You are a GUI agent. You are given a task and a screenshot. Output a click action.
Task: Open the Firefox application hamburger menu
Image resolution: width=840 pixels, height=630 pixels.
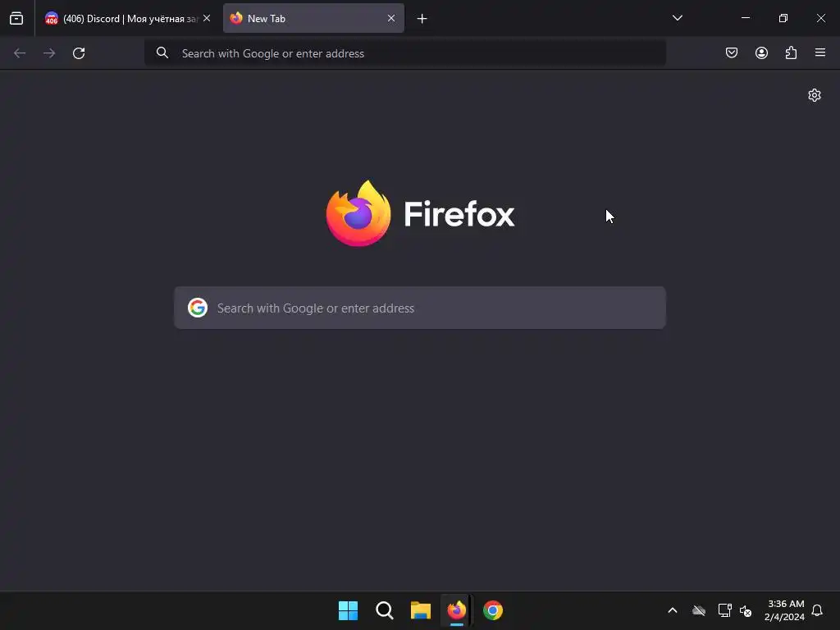pyautogui.click(x=820, y=52)
